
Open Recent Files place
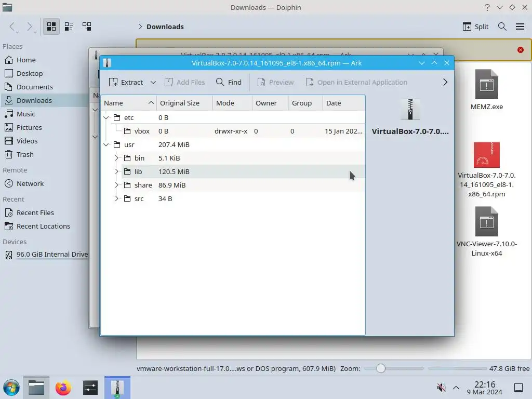pyautogui.click(x=44, y=212)
